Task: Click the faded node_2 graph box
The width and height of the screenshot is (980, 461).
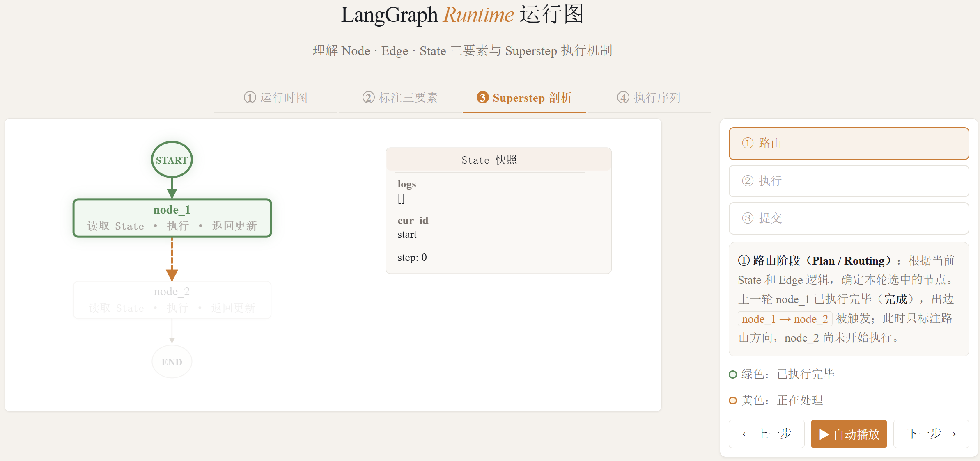Action: point(172,300)
